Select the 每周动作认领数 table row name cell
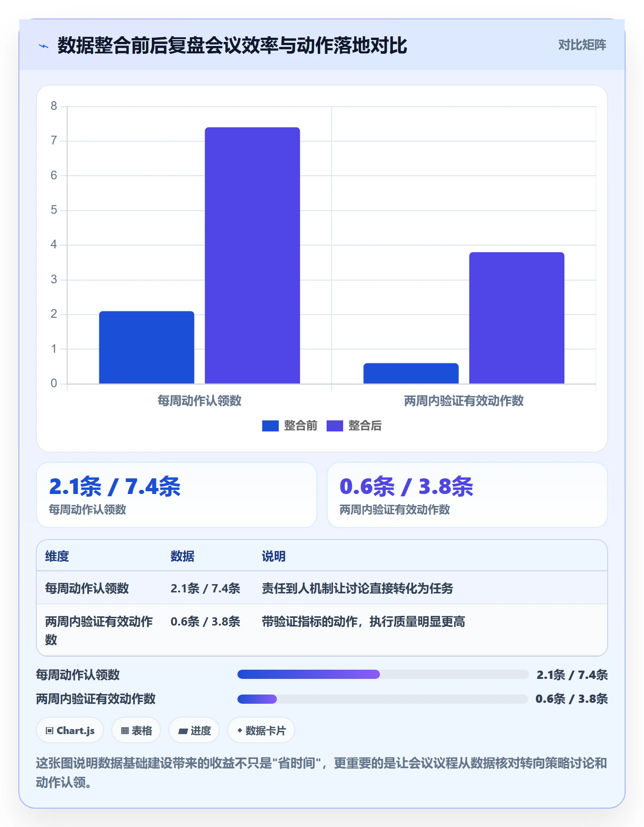This screenshot has height=827, width=644. [x=87, y=588]
